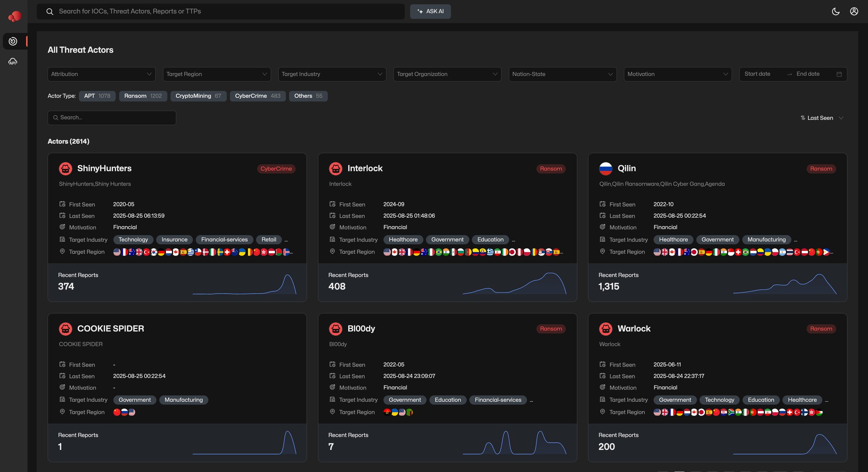
Task: Click the Retail industry tag
Action: click(269, 239)
